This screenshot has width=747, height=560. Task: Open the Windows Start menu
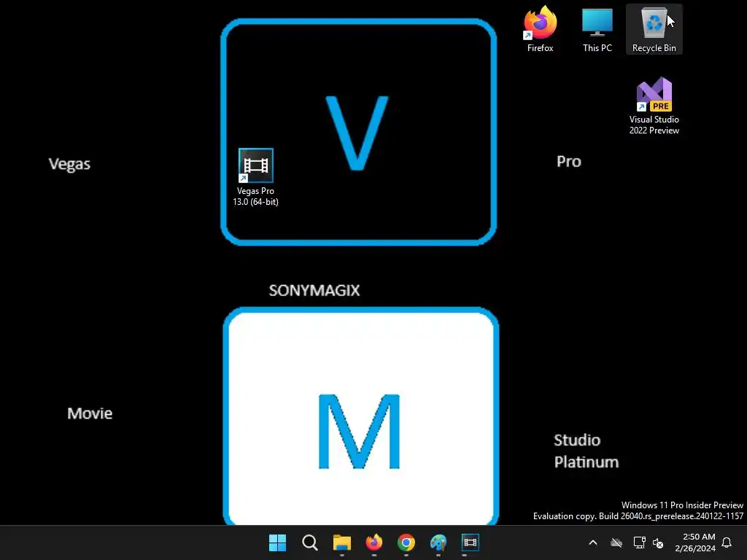pos(277,542)
